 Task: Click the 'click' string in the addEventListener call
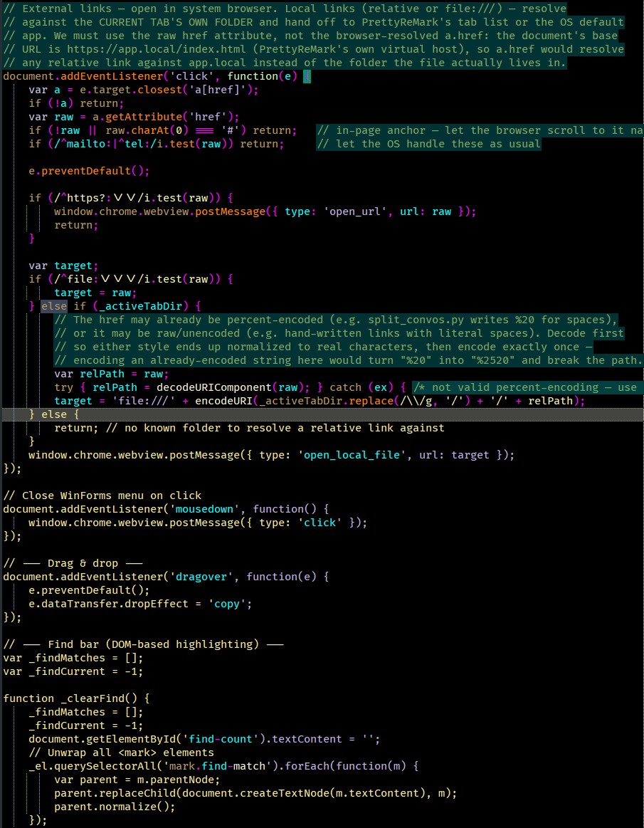coord(194,76)
